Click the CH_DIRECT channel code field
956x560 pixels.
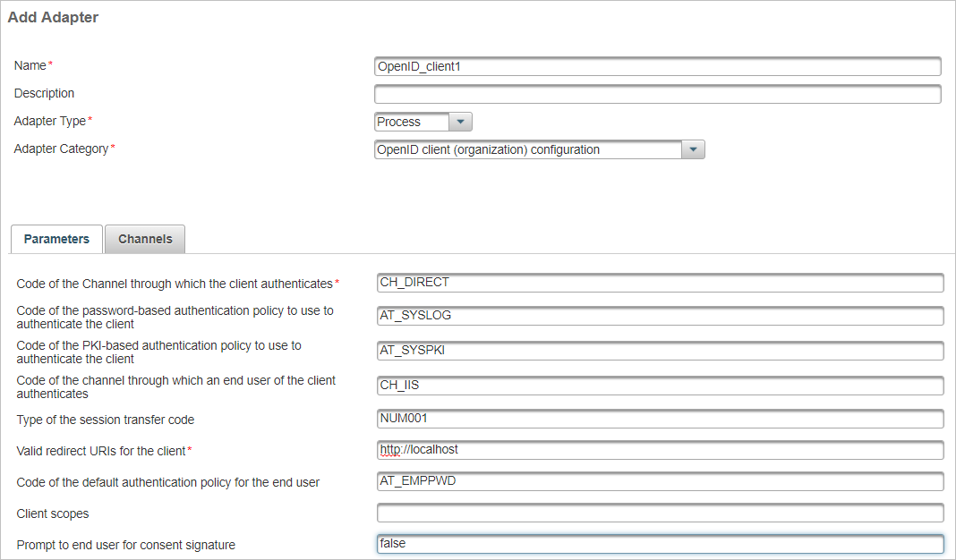[x=661, y=283]
